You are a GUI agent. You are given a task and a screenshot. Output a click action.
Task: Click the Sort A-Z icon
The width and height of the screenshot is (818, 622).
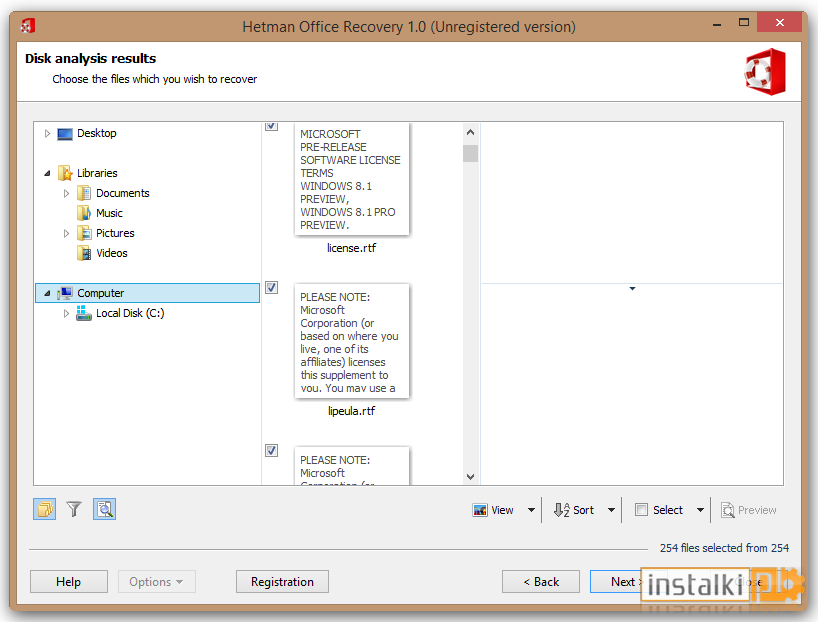pos(561,510)
